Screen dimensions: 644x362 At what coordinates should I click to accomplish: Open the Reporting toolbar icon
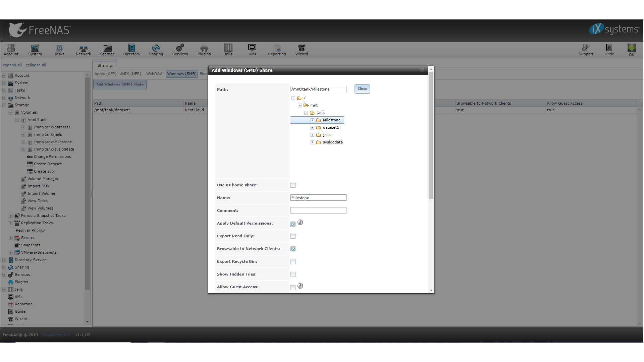coord(277,50)
